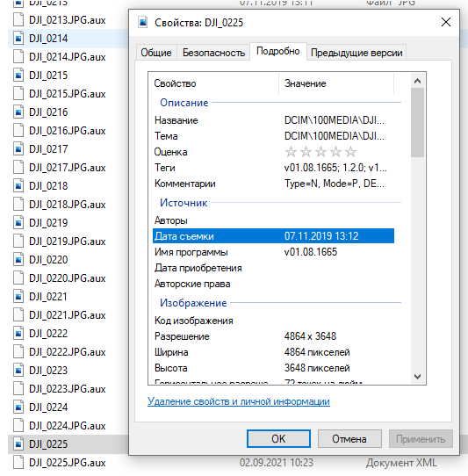Click the DJI_0217 image file icon

(18, 149)
